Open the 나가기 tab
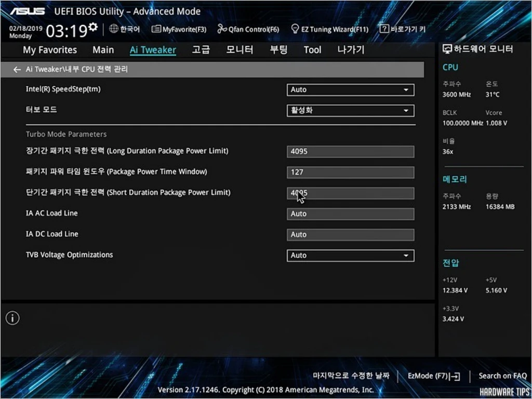 351,50
